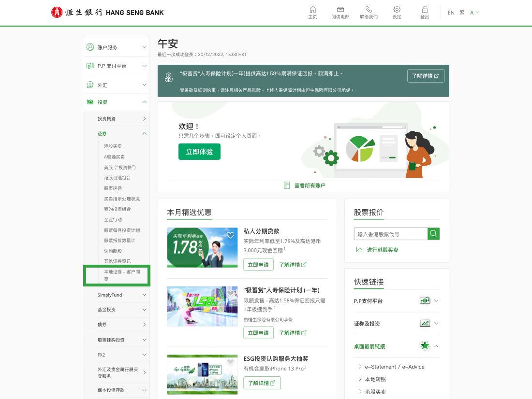
Task: Open the 1.78% loan offer thumbnail
Action: click(x=202, y=247)
